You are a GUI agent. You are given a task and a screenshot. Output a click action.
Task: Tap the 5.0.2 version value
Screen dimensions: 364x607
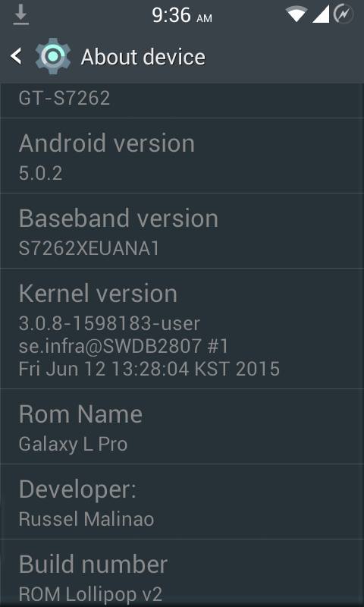point(41,173)
